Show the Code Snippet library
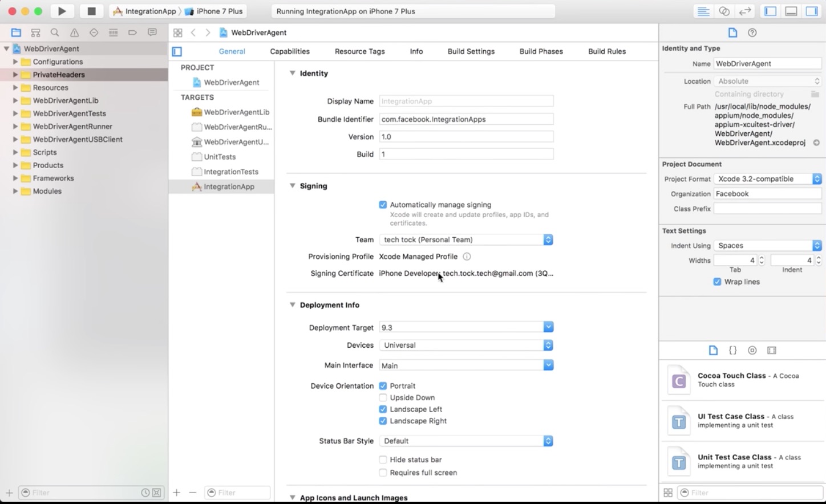This screenshot has width=826, height=504. click(733, 350)
